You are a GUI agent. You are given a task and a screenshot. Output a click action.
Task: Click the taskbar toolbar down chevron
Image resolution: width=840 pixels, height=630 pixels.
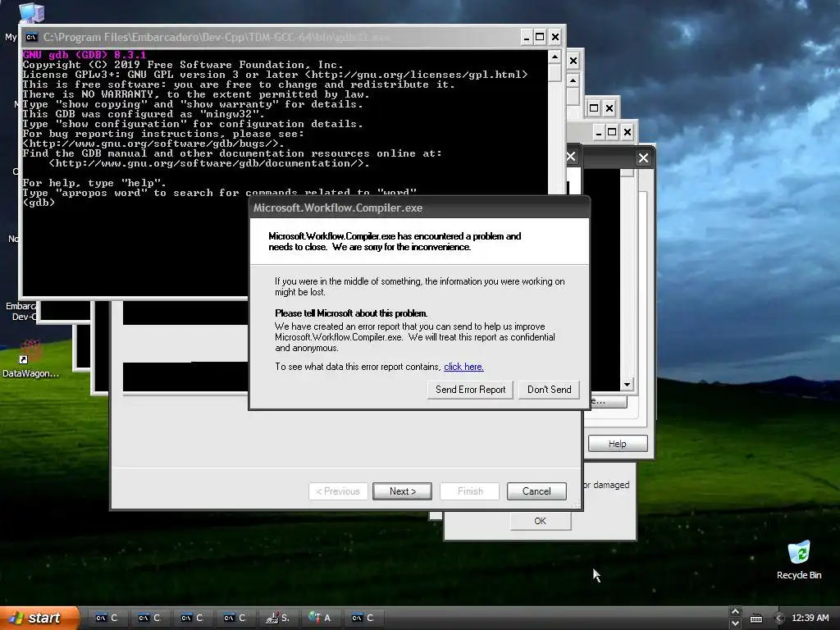[736, 623]
